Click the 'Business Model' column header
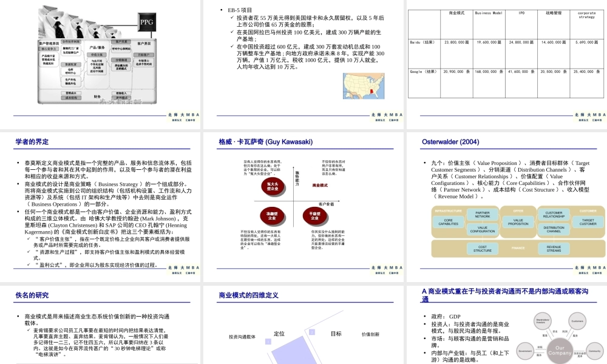The width and height of the screenshot is (607, 364). point(489,13)
